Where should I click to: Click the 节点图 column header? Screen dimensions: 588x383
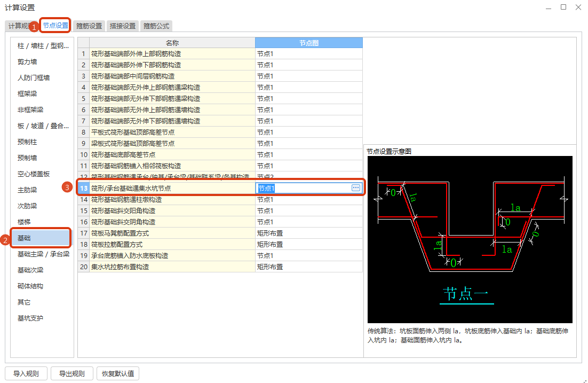[x=308, y=43]
